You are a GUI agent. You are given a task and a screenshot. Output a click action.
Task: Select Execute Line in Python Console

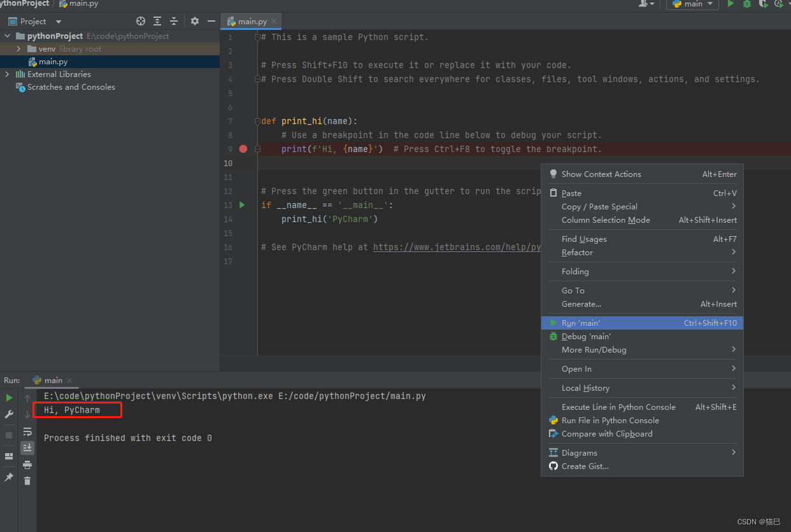[x=642, y=407]
